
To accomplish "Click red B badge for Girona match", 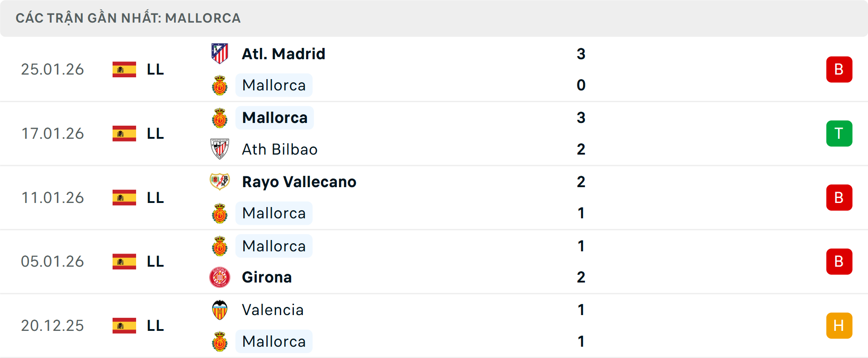I will tap(839, 262).
